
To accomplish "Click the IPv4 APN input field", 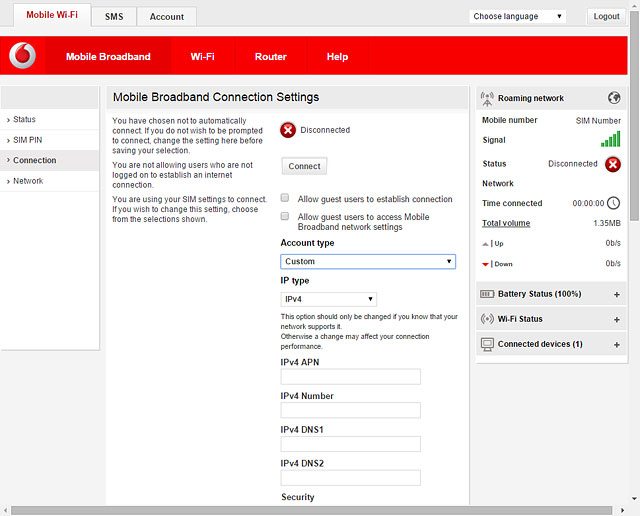I will [x=350, y=377].
